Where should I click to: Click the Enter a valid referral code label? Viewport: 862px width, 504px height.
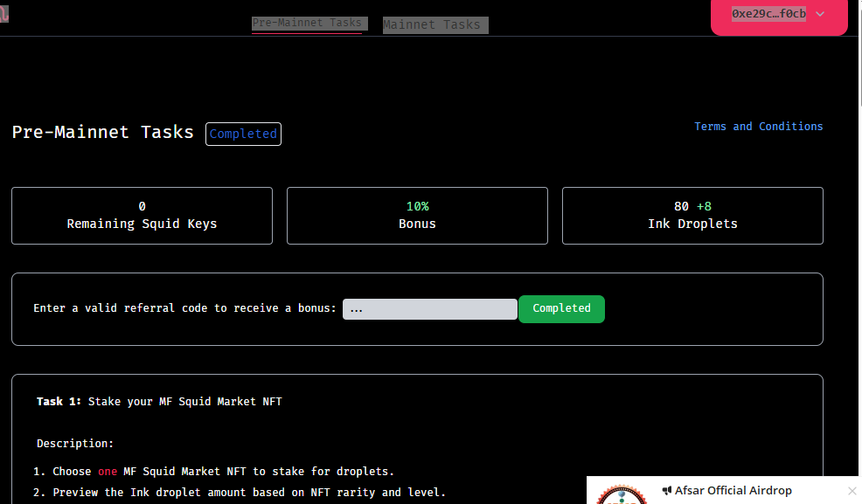(184, 308)
